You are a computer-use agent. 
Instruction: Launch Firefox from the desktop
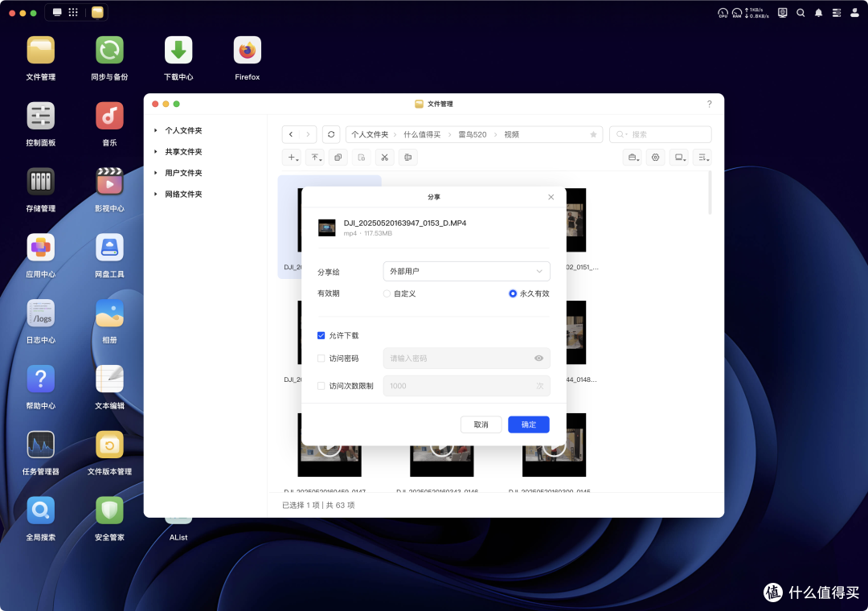(x=247, y=51)
